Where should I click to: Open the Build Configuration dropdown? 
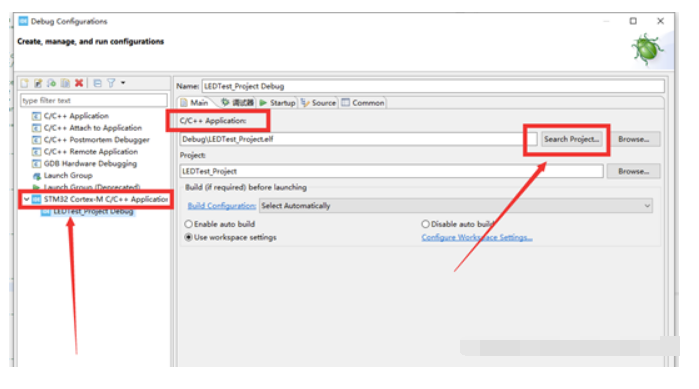pyautogui.click(x=456, y=206)
